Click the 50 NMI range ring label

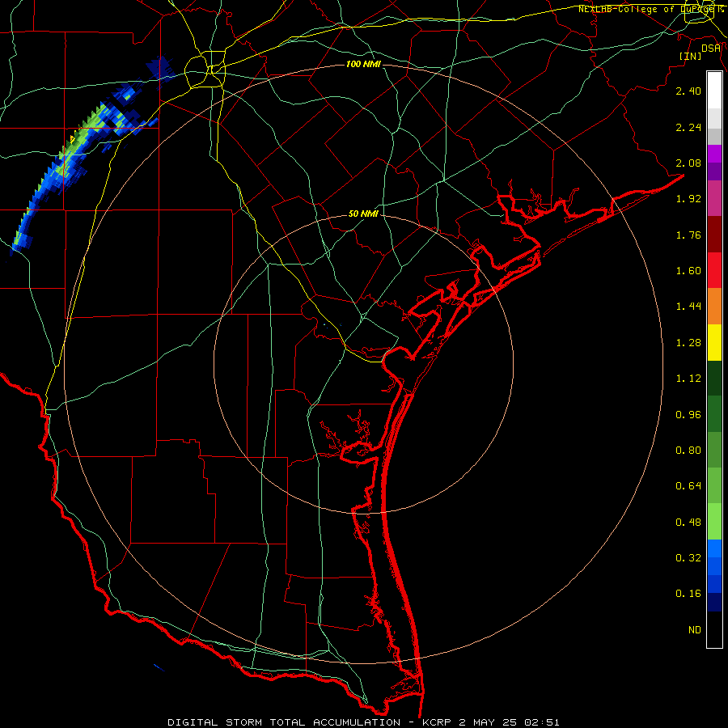[363, 214]
